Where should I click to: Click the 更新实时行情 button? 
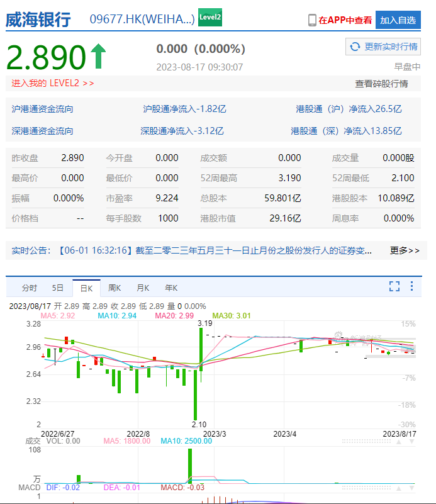coord(383,47)
